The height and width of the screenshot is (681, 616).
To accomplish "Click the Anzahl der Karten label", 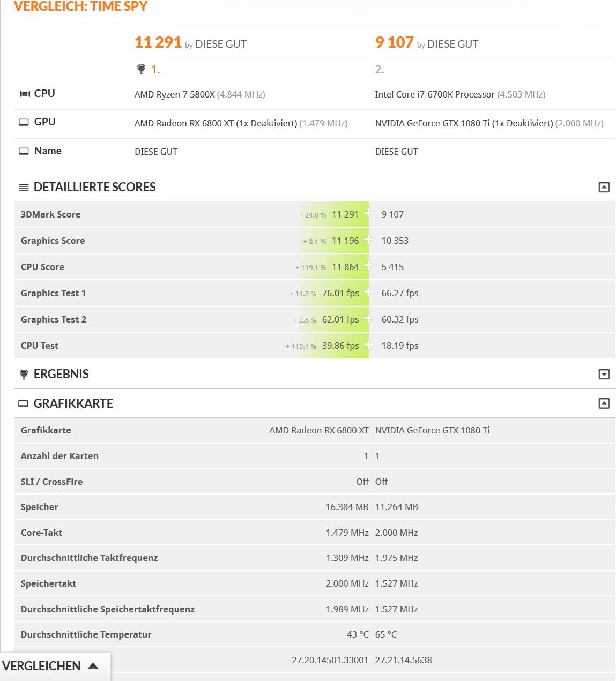I will [x=60, y=456].
